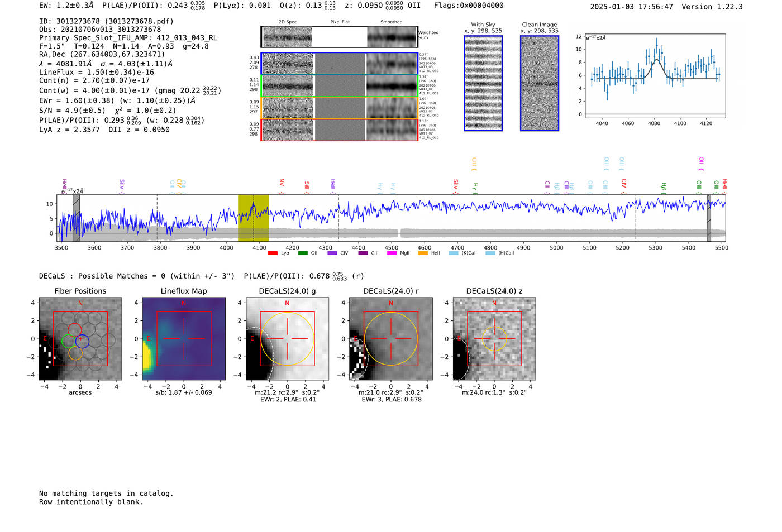Click the Lyα red legend swatch
The image size is (782, 532).
point(273,253)
